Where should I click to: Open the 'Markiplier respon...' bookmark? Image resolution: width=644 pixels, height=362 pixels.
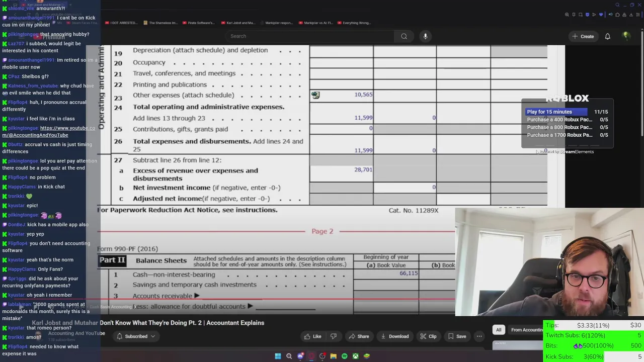point(276,23)
